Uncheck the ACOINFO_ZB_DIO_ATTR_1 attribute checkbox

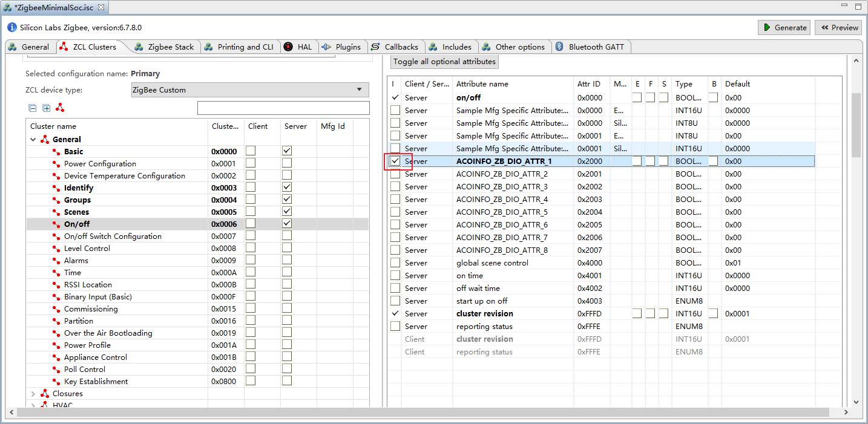395,161
